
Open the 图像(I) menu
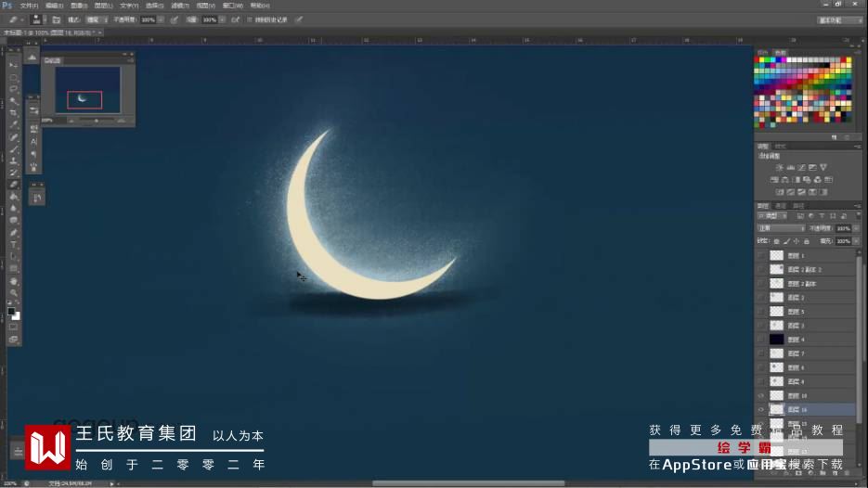coord(79,6)
